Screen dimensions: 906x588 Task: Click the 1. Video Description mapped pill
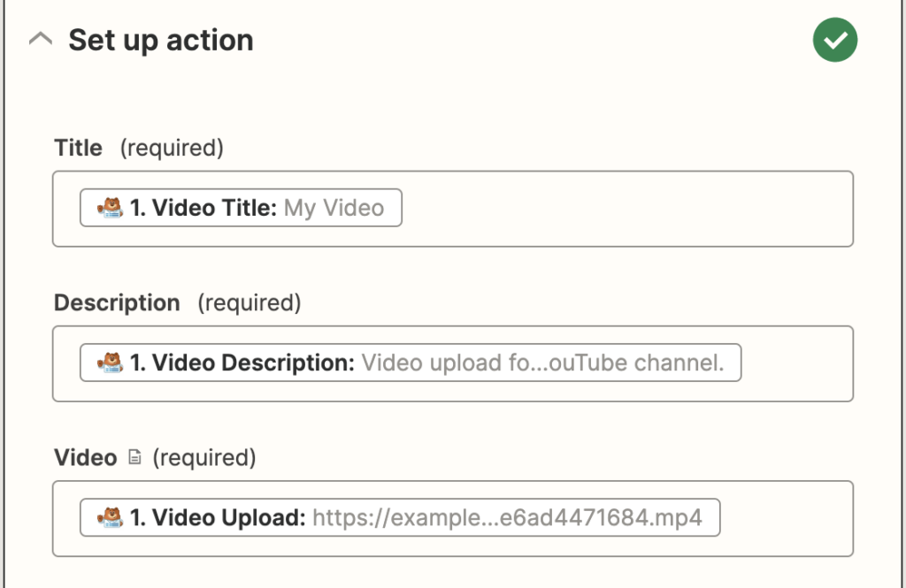click(410, 363)
